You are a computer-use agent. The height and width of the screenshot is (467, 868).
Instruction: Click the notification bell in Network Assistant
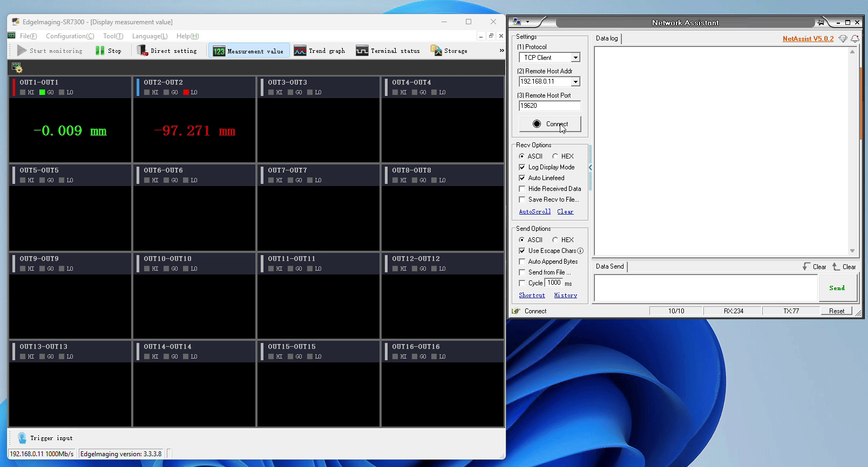coord(855,39)
